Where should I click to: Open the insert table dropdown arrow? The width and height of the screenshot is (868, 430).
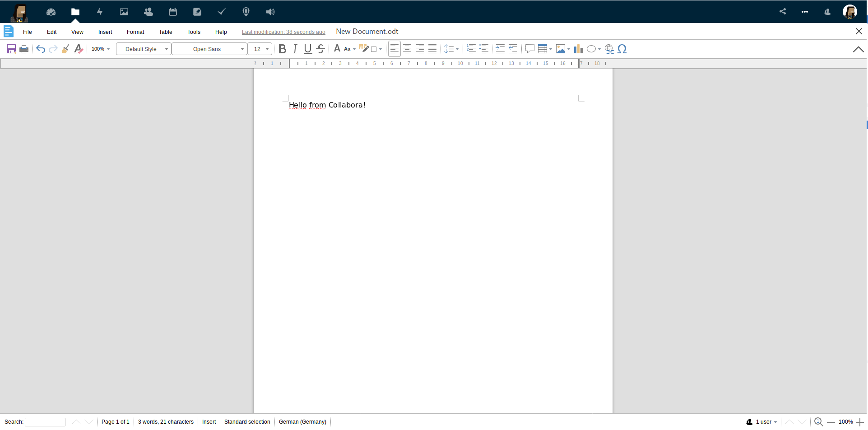point(551,49)
